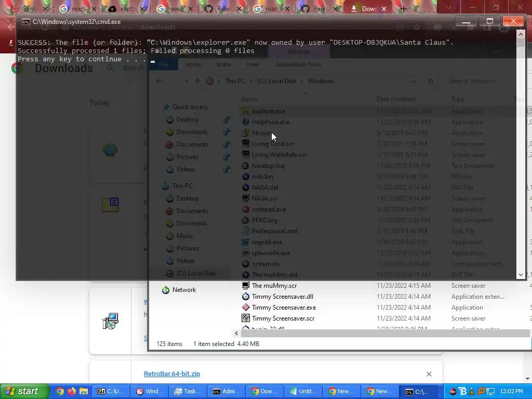Open Chrome's tab search chevron
The height and width of the screenshot is (399, 532).
click(x=448, y=7)
